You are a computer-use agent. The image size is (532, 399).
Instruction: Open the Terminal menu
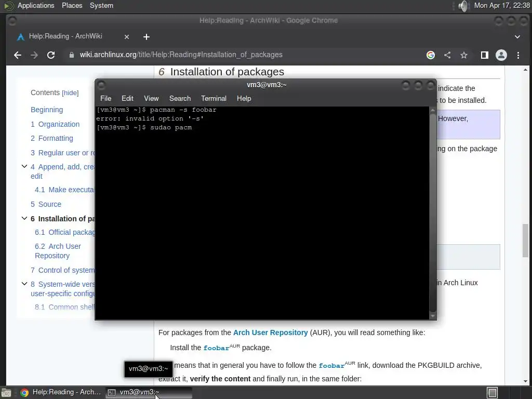click(x=214, y=98)
